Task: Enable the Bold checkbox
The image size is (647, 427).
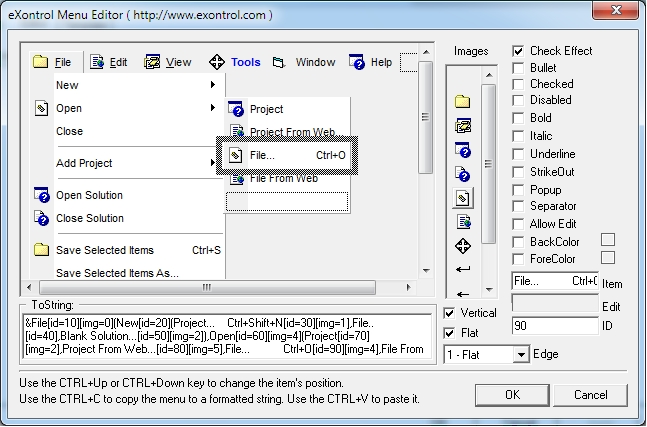Action: [x=518, y=118]
